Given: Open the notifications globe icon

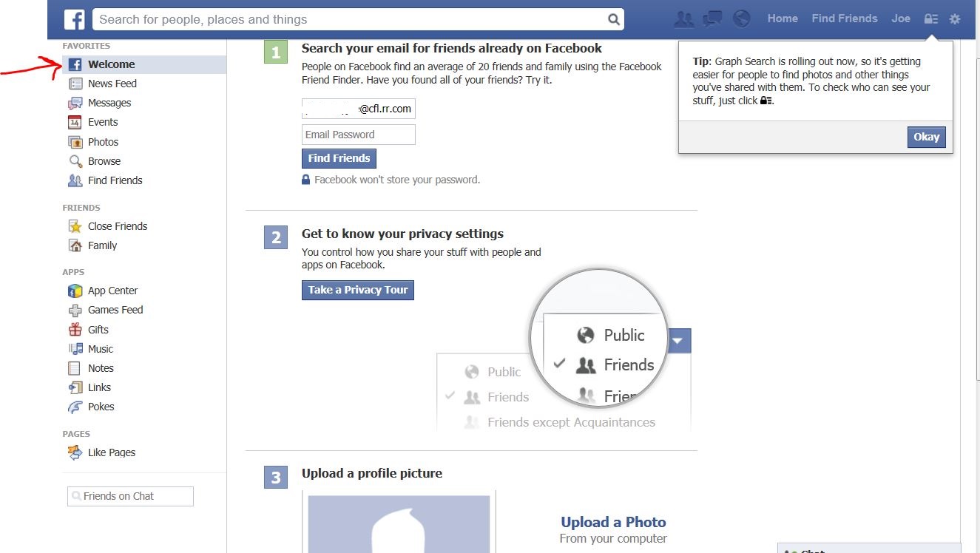Looking at the screenshot, I should [x=742, y=19].
